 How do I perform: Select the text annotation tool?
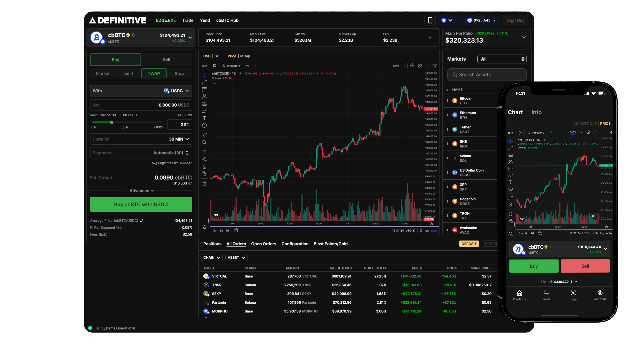pos(204,118)
